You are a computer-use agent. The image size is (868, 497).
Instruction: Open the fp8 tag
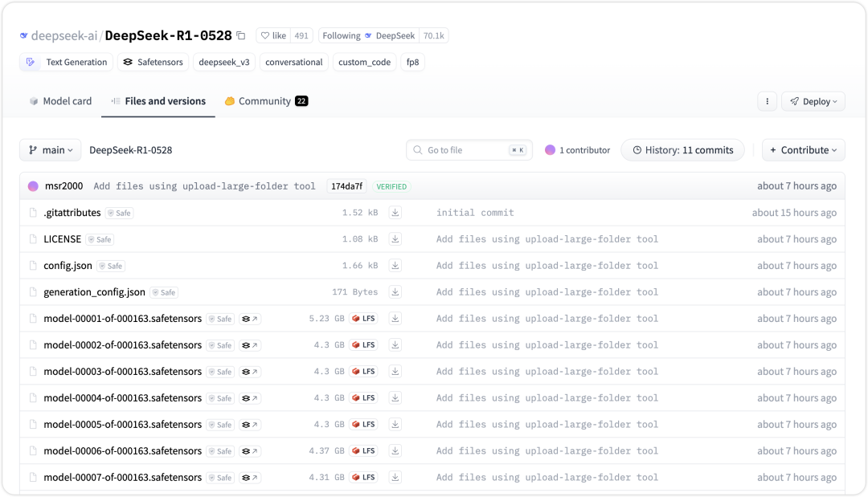pos(412,62)
